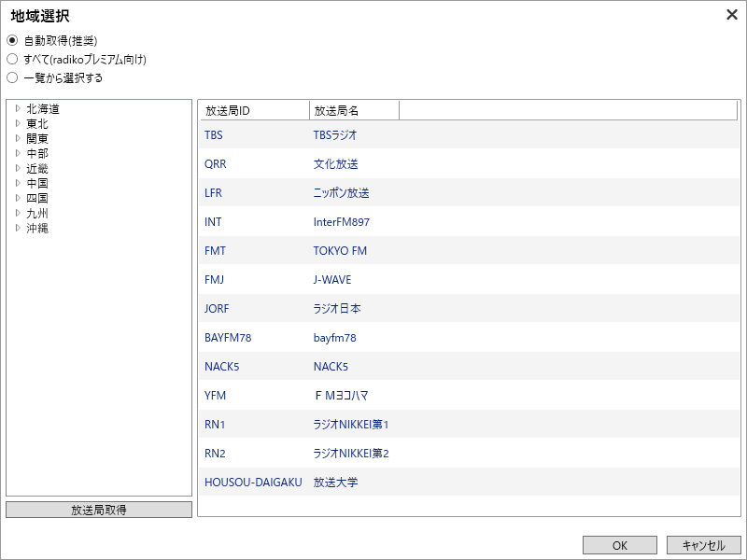Select the 放送大学 station name
The width and height of the screenshot is (747, 560).
coord(335,483)
